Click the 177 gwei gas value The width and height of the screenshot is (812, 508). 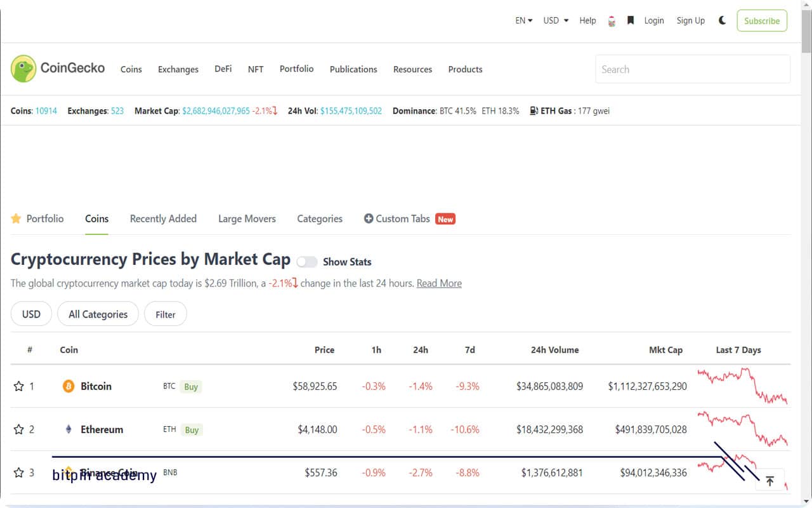[x=594, y=110]
